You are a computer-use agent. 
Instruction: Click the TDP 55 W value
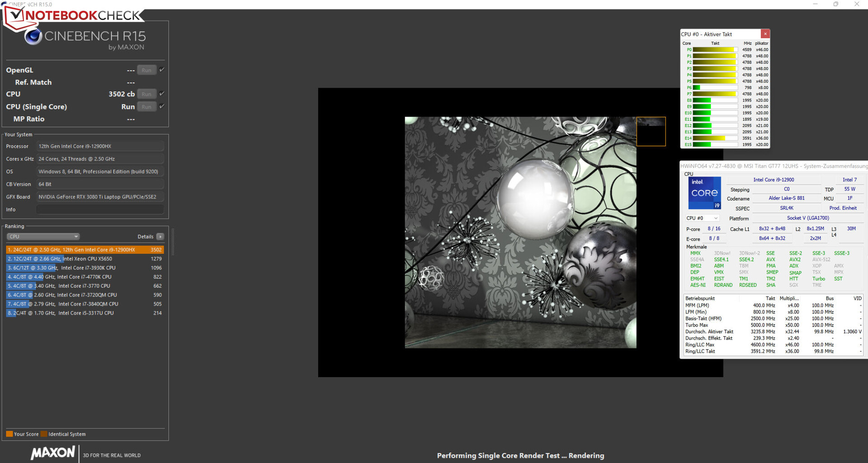849,189
